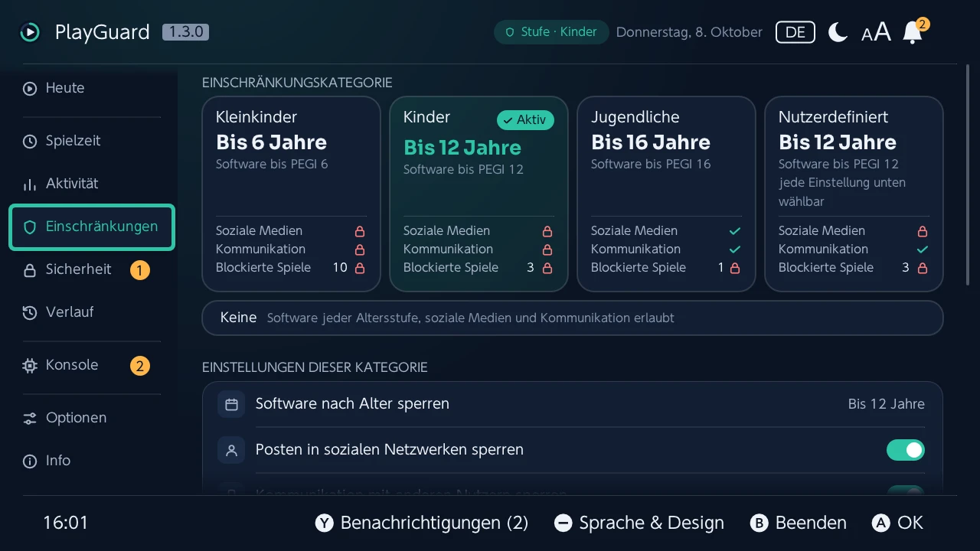Click lock icon for Kleinkinder Soziale Medien
This screenshot has height=551, width=980.
[360, 231]
